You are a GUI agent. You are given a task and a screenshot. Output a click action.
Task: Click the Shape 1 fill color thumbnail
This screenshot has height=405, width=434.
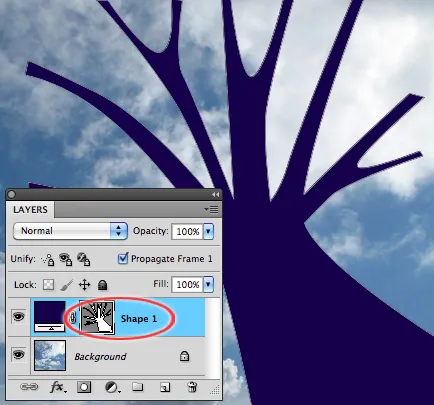pos(50,316)
